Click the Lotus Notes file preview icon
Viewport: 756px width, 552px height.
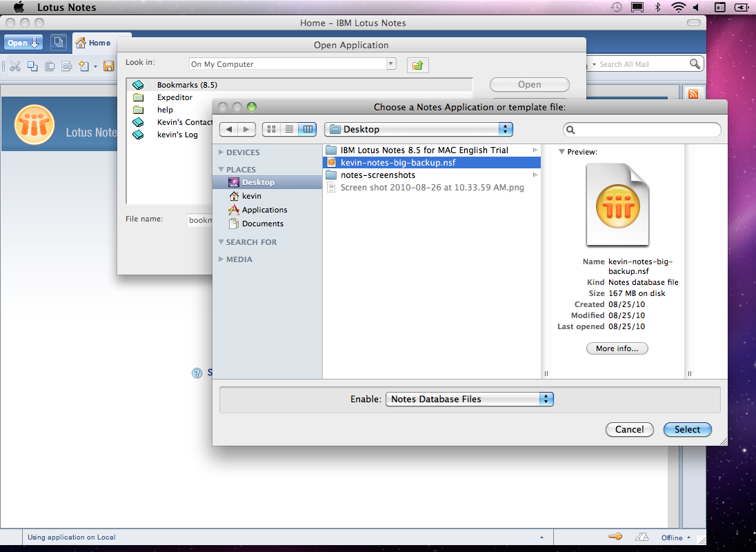tap(617, 205)
